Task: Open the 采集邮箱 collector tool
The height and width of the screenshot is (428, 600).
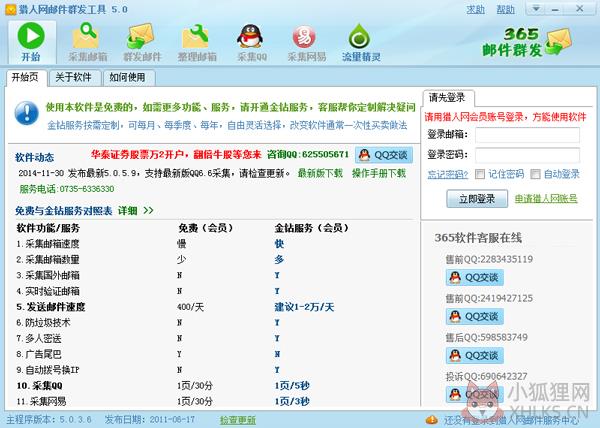Action: click(88, 42)
